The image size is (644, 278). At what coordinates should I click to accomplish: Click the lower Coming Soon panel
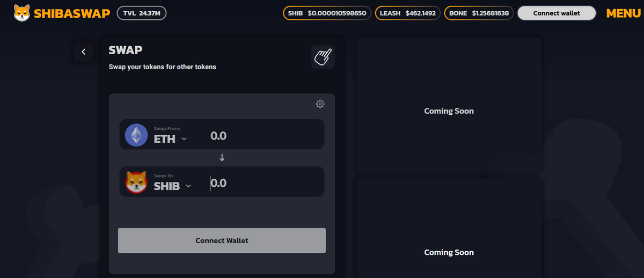[449, 228]
